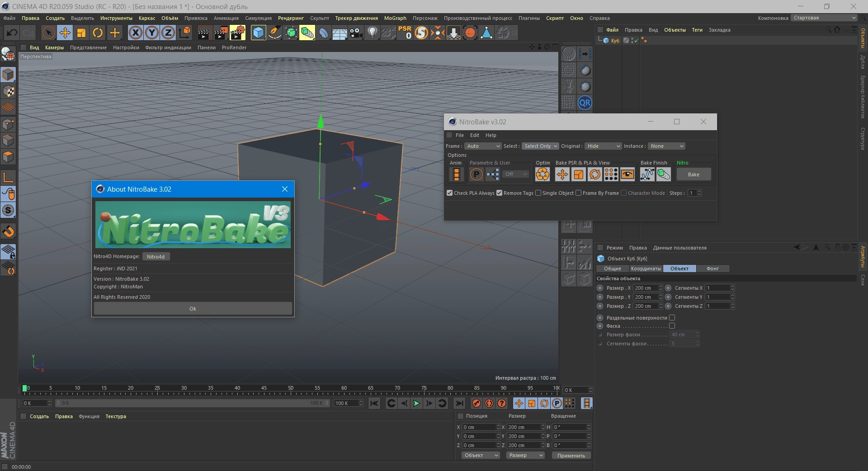Open the Плагины menu
The height and width of the screenshot is (471, 868).
[x=528, y=18]
